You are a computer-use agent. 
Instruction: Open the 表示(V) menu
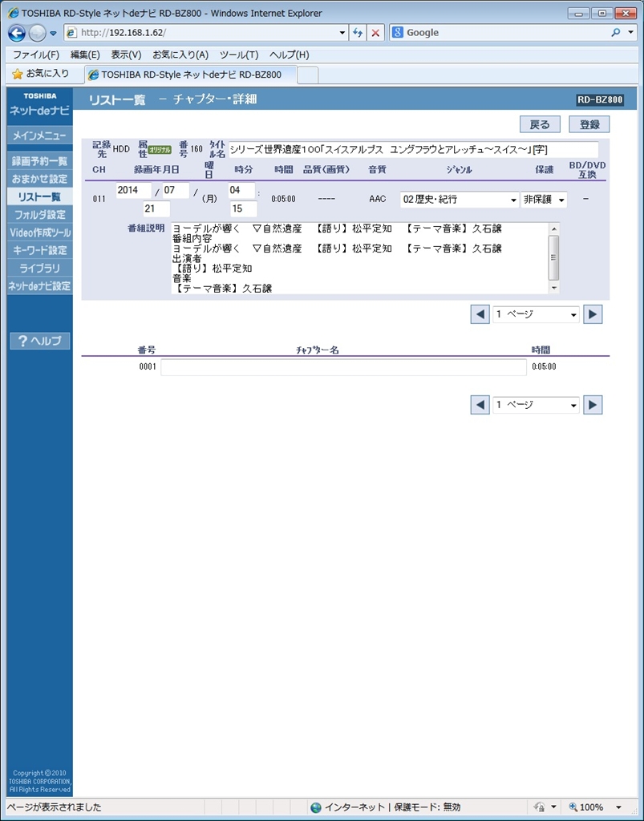126,55
